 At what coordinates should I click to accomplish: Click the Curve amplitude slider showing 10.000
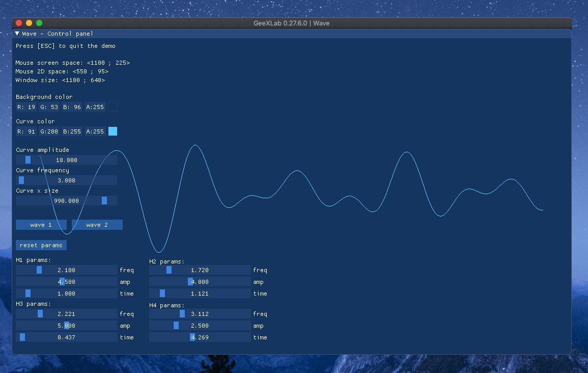(67, 160)
